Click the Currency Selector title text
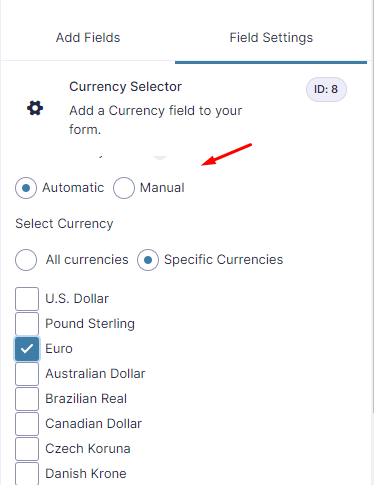 125,87
